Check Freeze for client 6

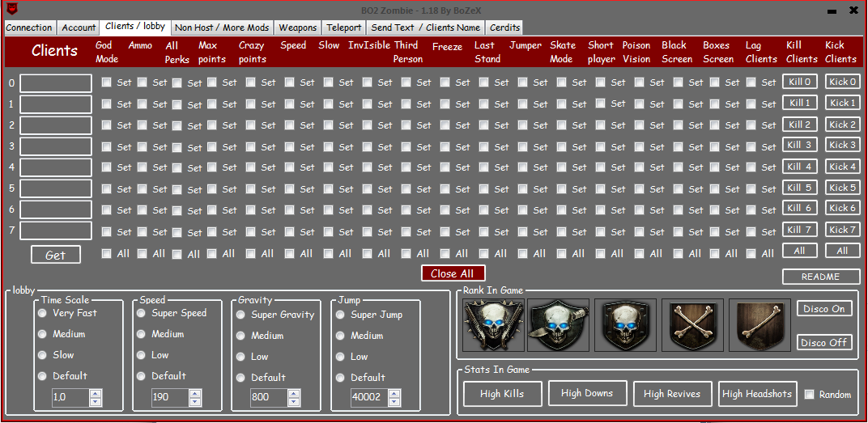coord(445,209)
